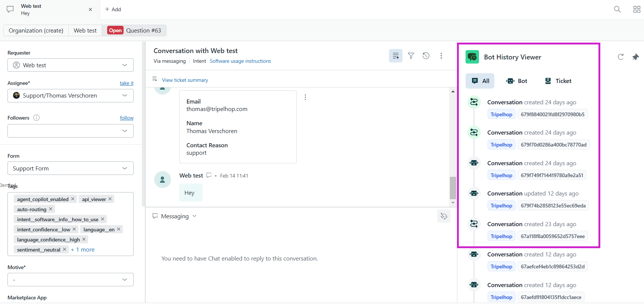Screen dimensions: 644x305
Task: Click the composer AI tools icon button
Action: click(x=444, y=216)
